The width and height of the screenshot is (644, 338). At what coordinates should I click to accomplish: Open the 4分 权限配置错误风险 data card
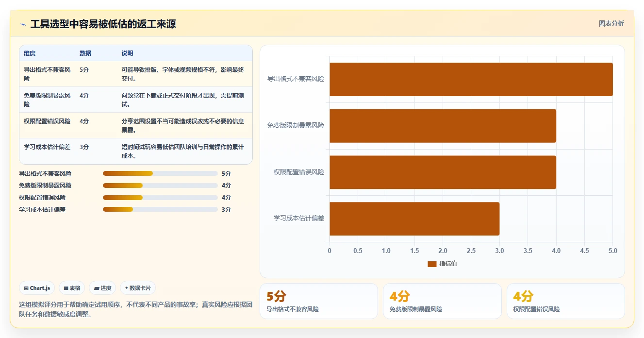566,301
